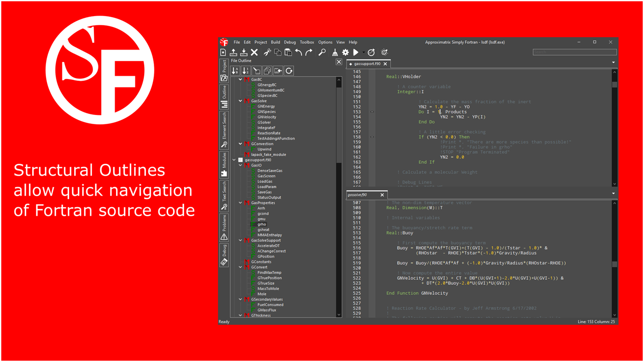The width and height of the screenshot is (644, 362).
Task: Click the Redo arrow icon
Action: click(309, 52)
